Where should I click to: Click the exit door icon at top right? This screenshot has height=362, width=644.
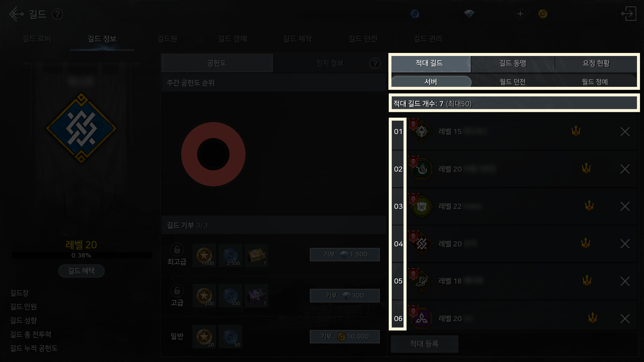[x=629, y=14]
